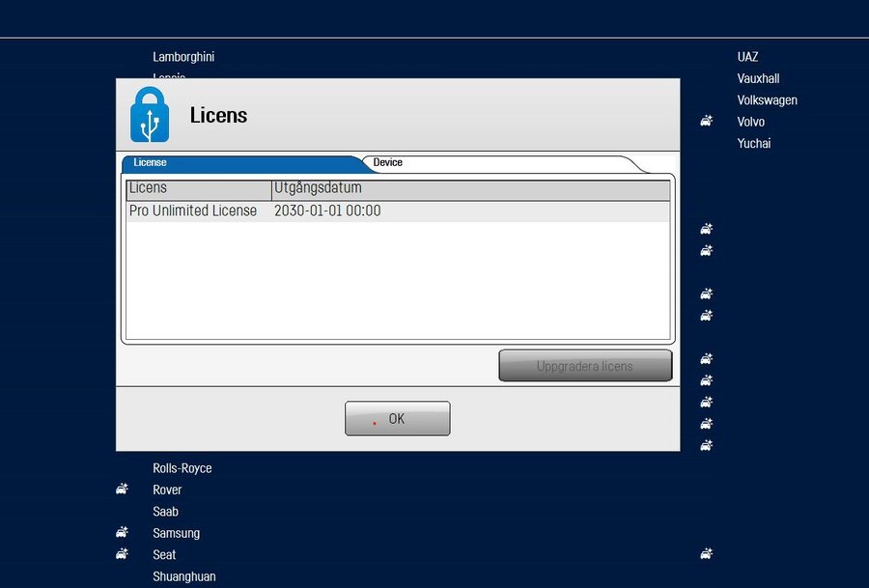
Task: Select UAZ in the right column
Action: pyautogui.click(x=747, y=57)
